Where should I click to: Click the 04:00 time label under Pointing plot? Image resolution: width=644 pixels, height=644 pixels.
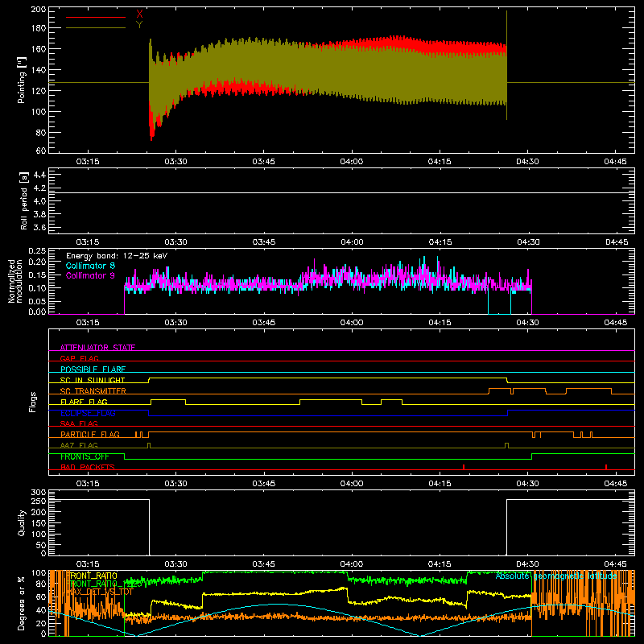pos(352,162)
